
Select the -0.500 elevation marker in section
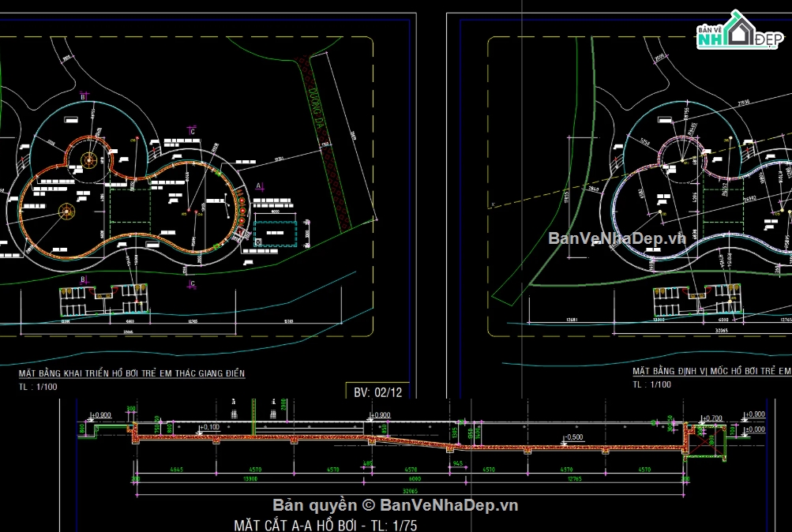(572, 436)
